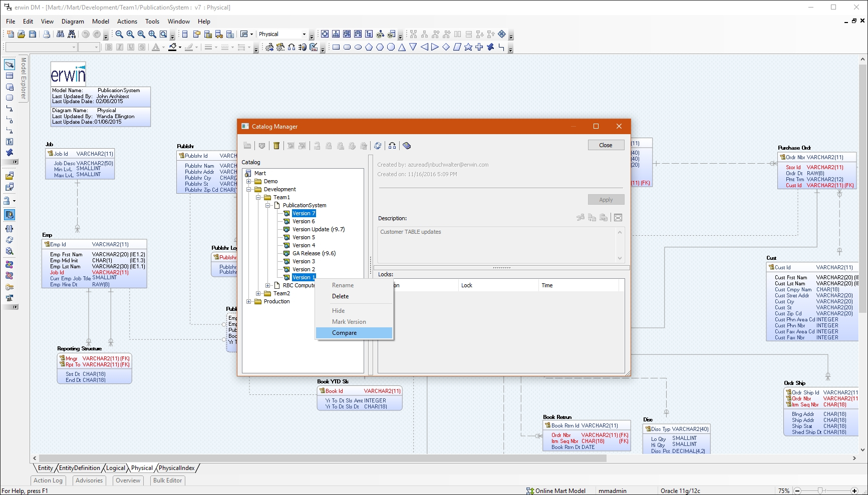Open the Advisories pane
The width and height of the screenshot is (868, 495).
click(x=89, y=480)
